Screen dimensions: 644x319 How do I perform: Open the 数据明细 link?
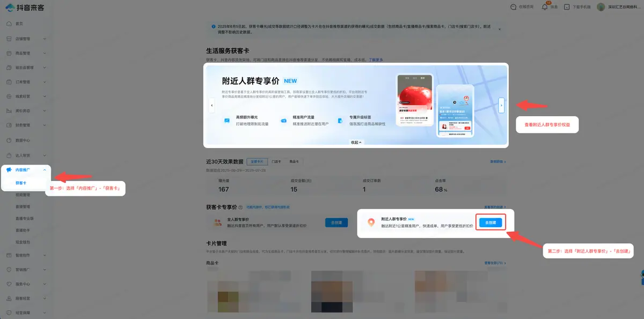pos(497,161)
